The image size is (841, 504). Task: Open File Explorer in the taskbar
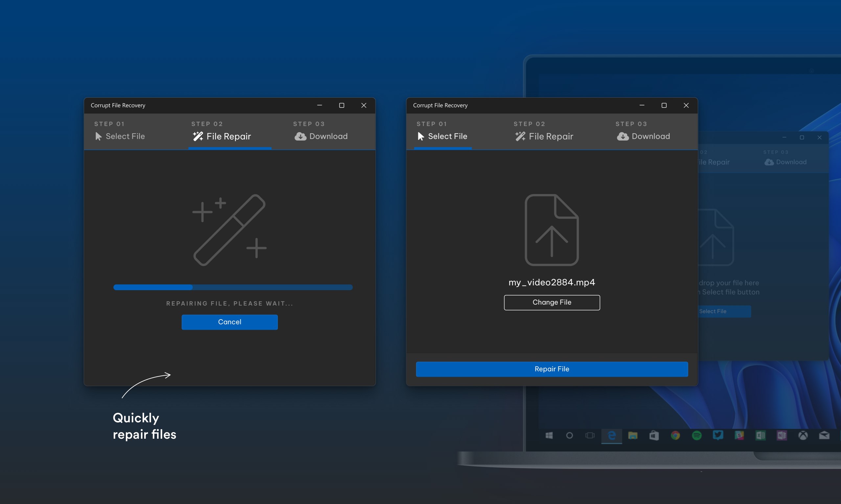click(633, 435)
